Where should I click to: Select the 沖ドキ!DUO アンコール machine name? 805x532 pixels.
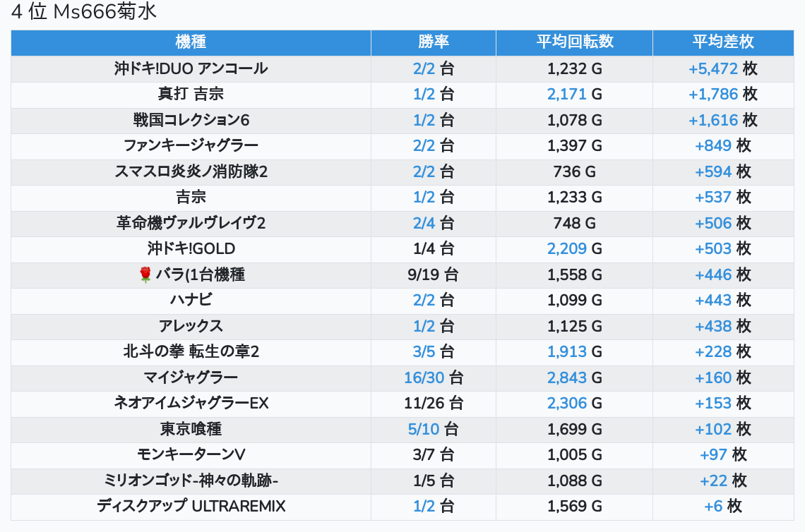(191, 68)
